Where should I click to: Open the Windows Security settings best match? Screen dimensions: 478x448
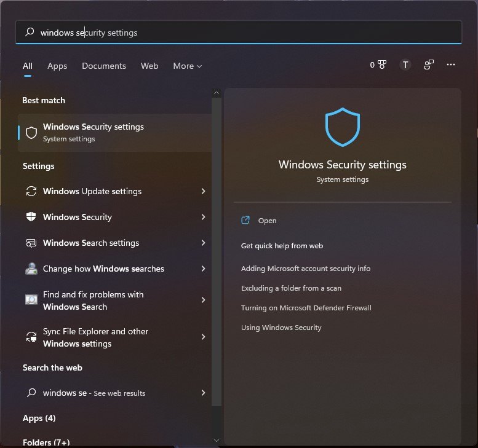[x=114, y=133]
